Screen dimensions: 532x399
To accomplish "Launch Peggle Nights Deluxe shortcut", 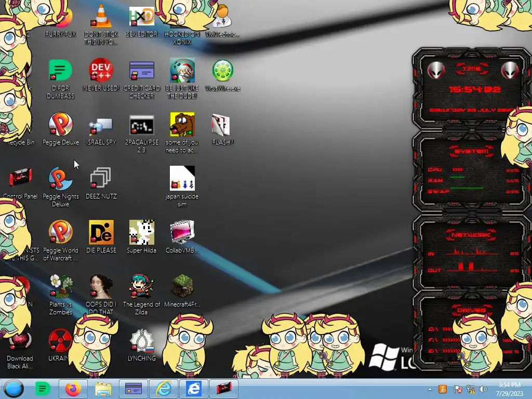I will [x=60, y=178].
